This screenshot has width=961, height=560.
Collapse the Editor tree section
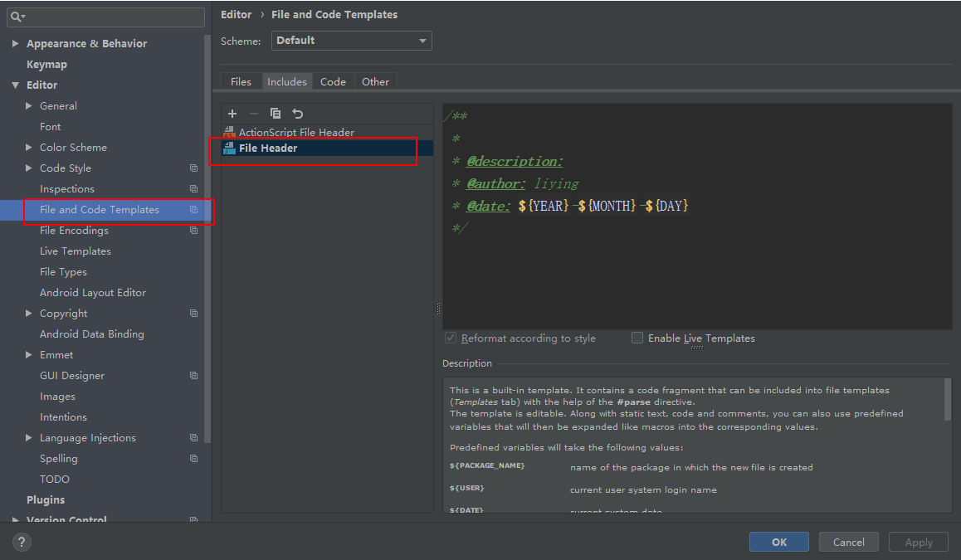[x=16, y=85]
